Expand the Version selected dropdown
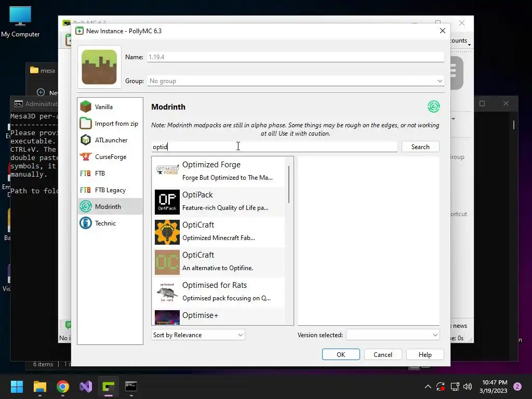This screenshot has width=532, height=399. [x=393, y=335]
